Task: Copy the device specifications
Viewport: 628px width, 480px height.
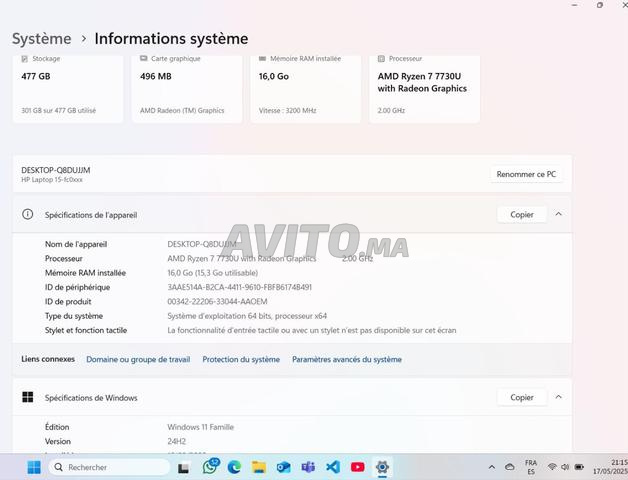Action: tap(521, 214)
